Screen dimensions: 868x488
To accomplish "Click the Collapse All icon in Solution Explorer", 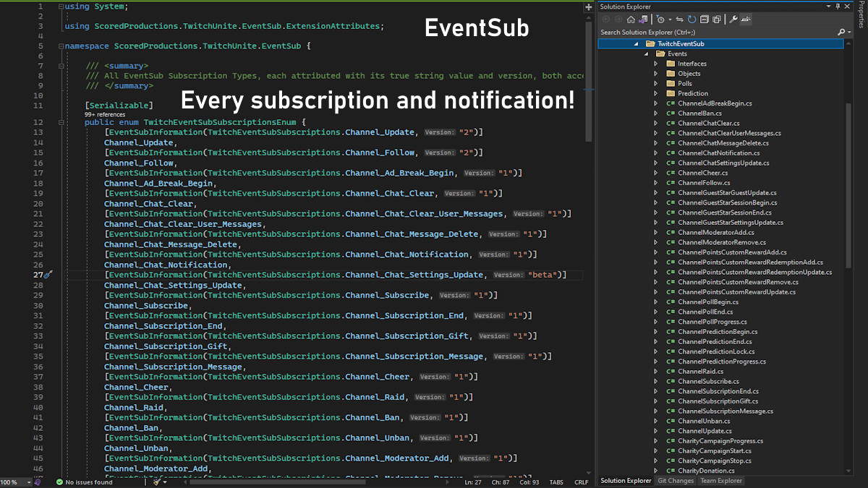I will (x=705, y=20).
